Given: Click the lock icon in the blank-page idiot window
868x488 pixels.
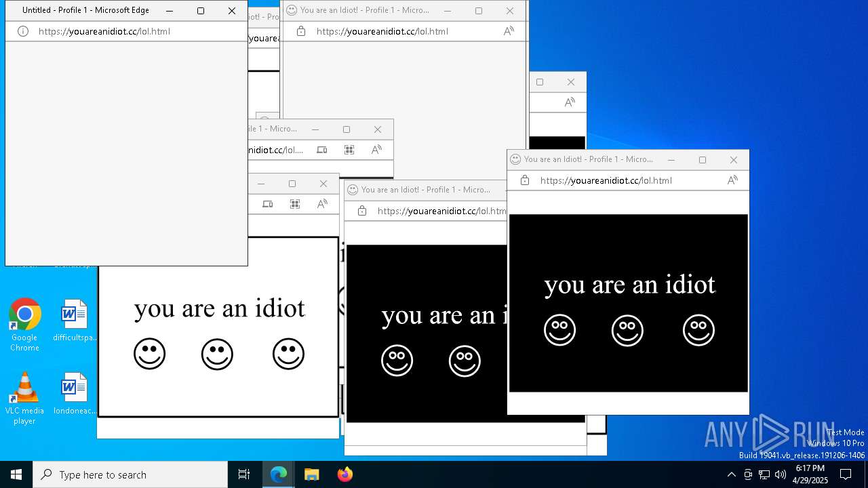Looking at the screenshot, I should (301, 31).
